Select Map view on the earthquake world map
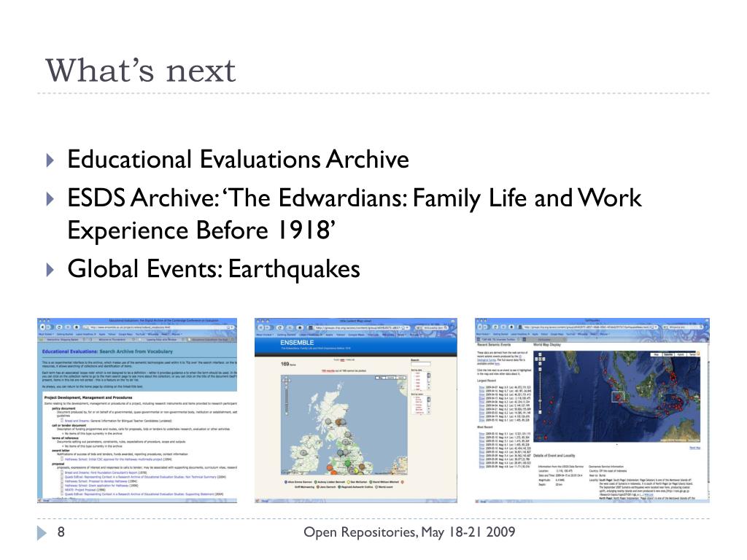Screen dimensions: 747x560 coord(656,355)
